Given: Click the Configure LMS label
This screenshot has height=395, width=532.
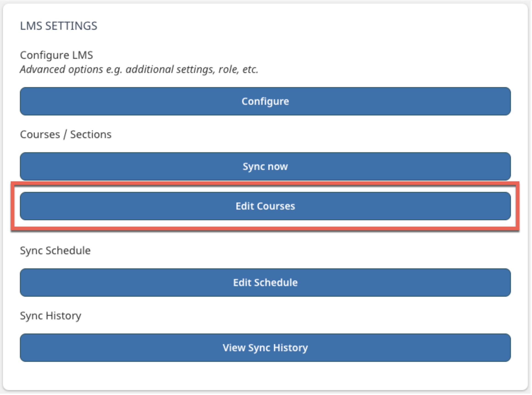Looking at the screenshot, I should [x=56, y=55].
